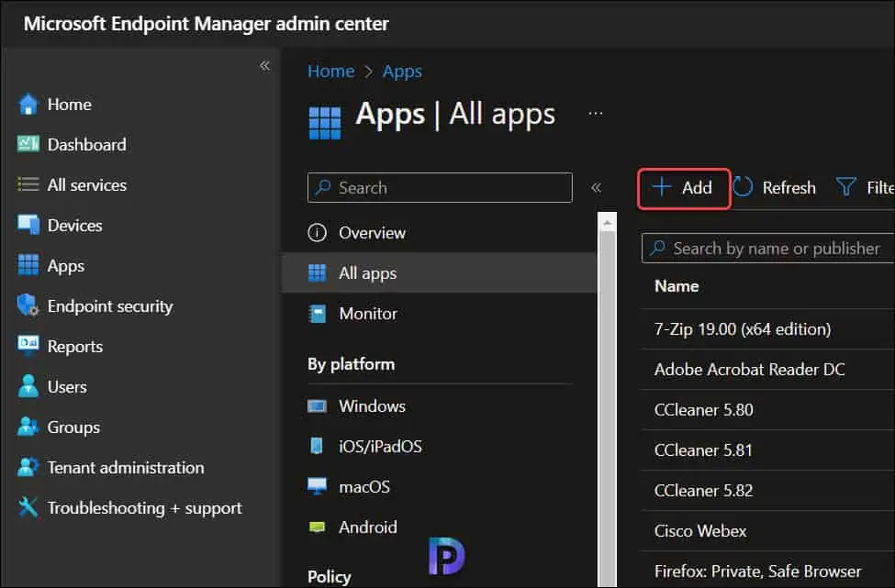Click the Add button text
The image size is (895, 588).
point(697,187)
